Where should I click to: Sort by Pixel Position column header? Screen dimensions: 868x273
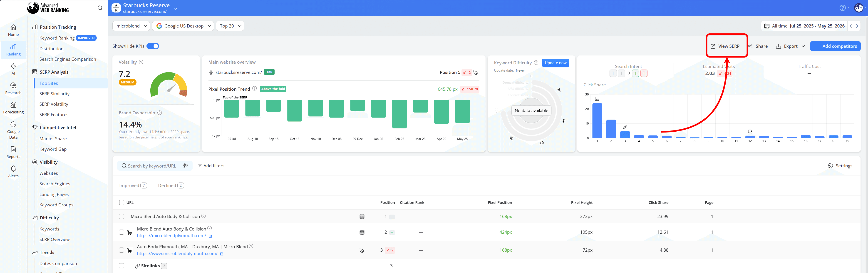point(499,203)
